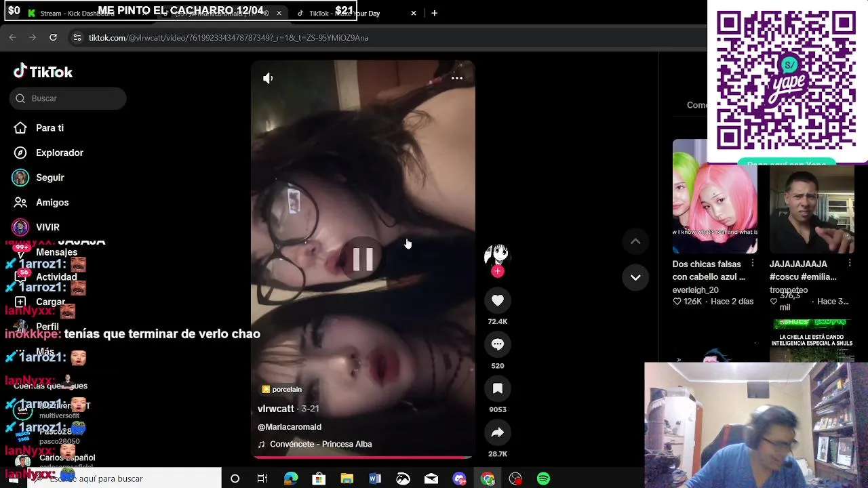Seek on the video progress bar
This screenshot has height=488, width=868.
363,457
